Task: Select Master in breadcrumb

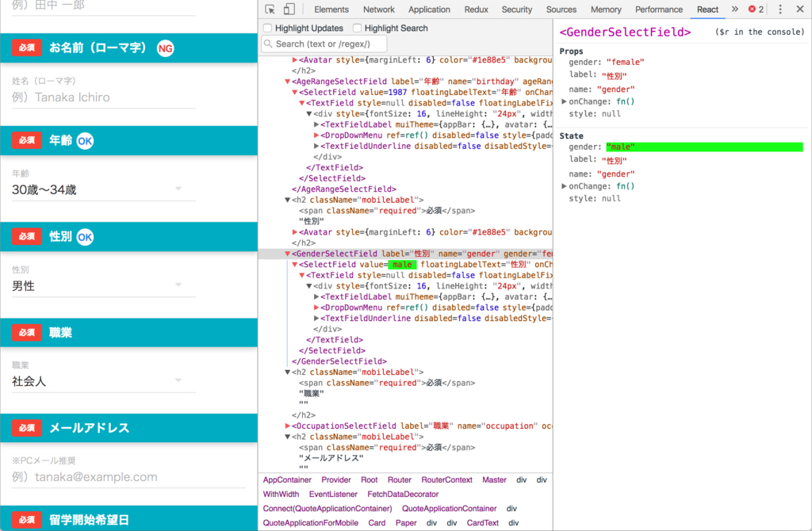Action: pos(494,479)
